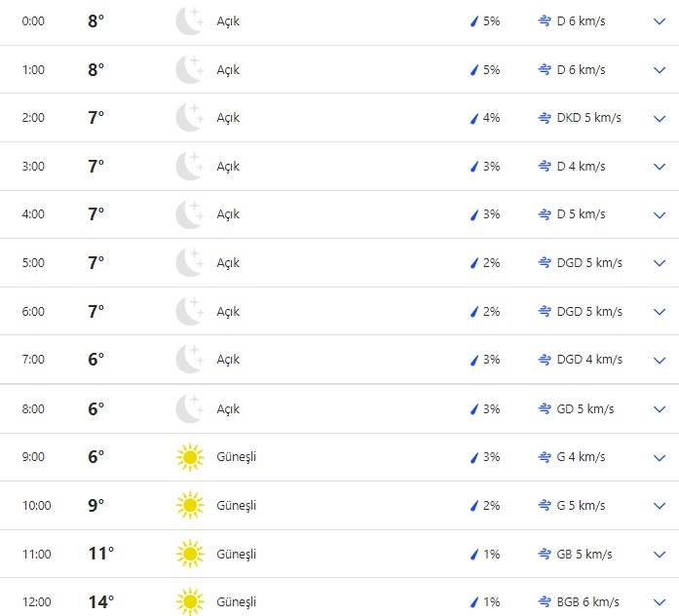
Task: Click the sun icon in the 11:00 row
Action: pyautogui.click(x=189, y=554)
